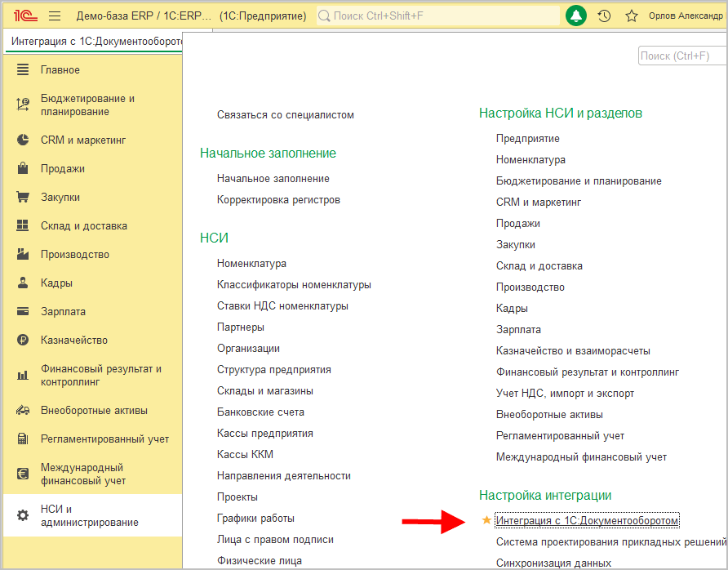The image size is (728, 570).
Task: Open Корректировка регистров link
Action: [278, 200]
